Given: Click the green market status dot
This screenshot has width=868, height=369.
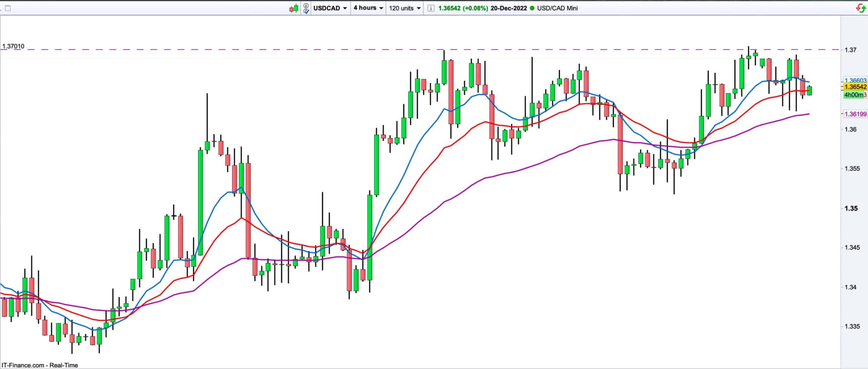Looking at the screenshot, I should click(531, 8).
